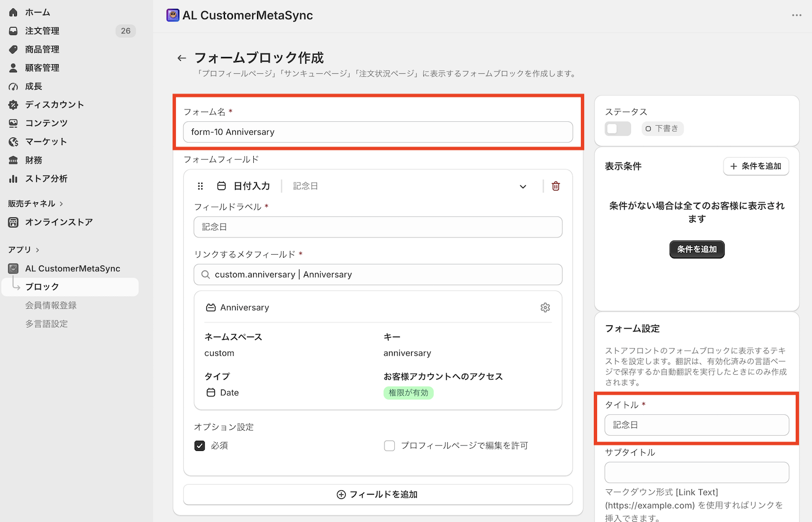812x522 pixels.
Task: Click the 財務 bank icon
Action: pyautogui.click(x=13, y=160)
